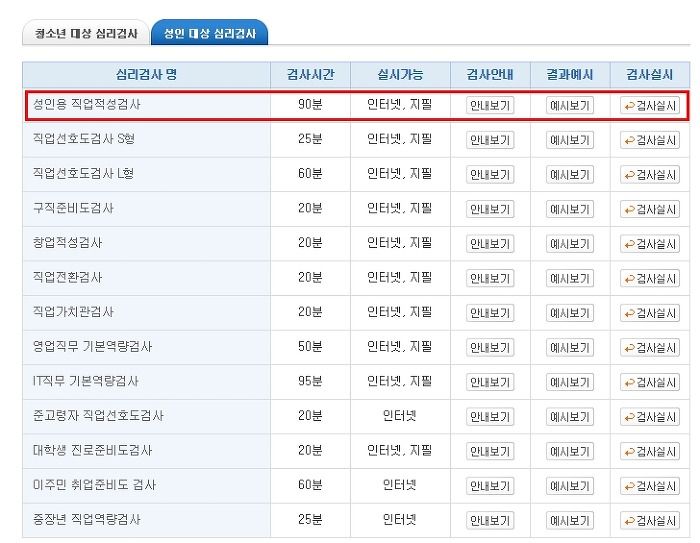This screenshot has height=543, width=700.
Task: View 예시보기 for 직업선호도검사 S형
Action: tap(570, 140)
